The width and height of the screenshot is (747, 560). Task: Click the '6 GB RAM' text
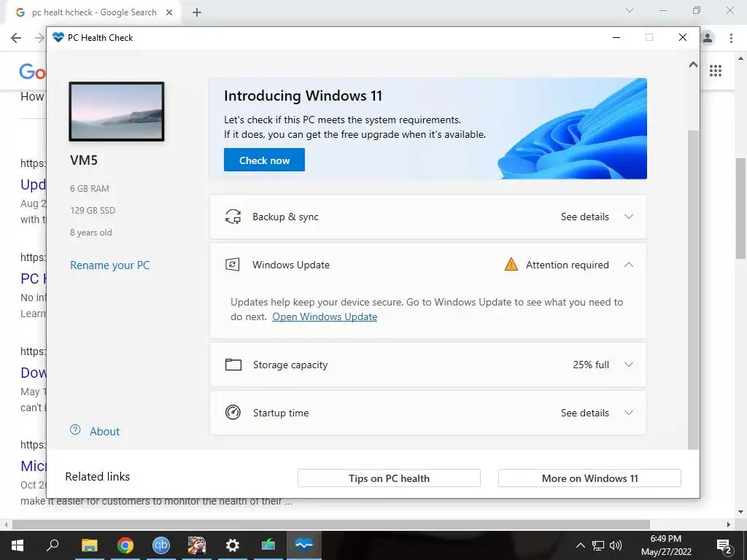pyautogui.click(x=90, y=189)
